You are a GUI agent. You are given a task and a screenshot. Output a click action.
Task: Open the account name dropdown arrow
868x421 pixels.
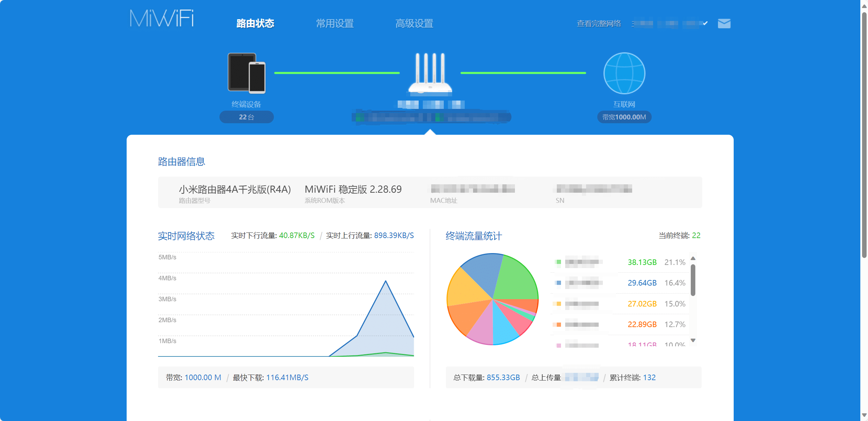point(705,23)
